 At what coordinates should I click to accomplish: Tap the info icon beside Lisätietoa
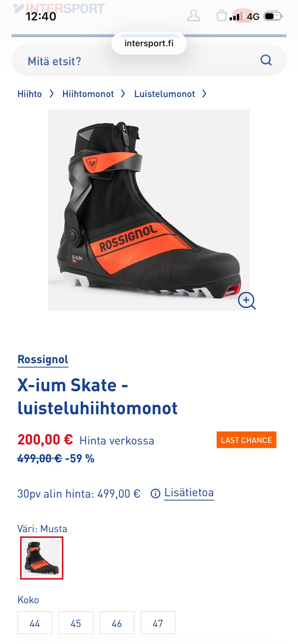pyautogui.click(x=155, y=493)
